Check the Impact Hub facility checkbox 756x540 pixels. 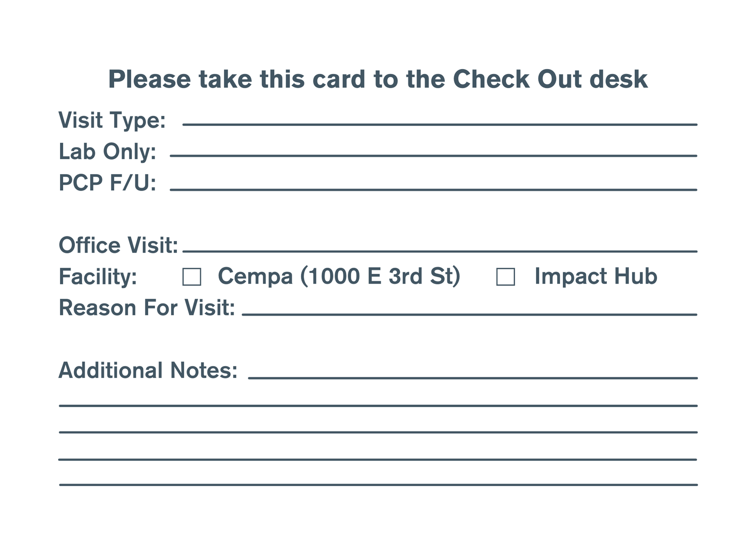505,276
